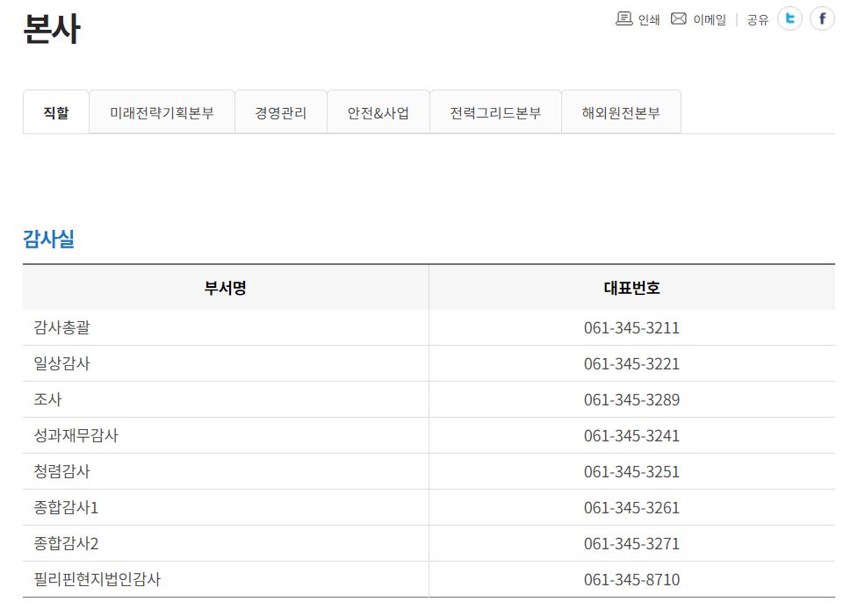The width and height of the screenshot is (865, 616).
Task: Select the 종합감사2 department cell
Action: (x=226, y=543)
